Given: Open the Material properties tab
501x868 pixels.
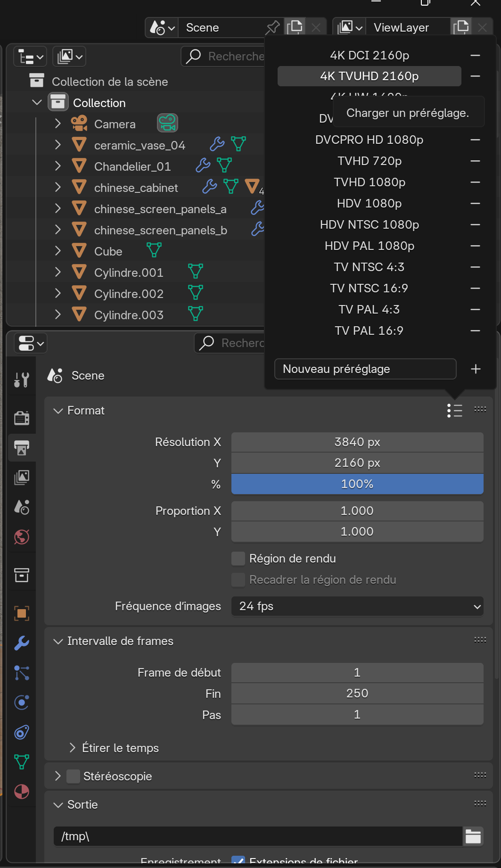Looking at the screenshot, I should [x=22, y=792].
